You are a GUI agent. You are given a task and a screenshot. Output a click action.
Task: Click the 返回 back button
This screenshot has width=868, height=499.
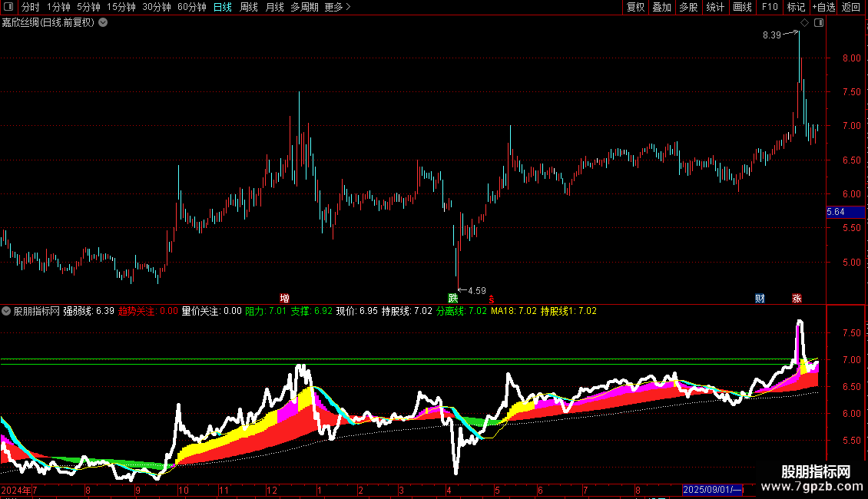[x=851, y=7]
